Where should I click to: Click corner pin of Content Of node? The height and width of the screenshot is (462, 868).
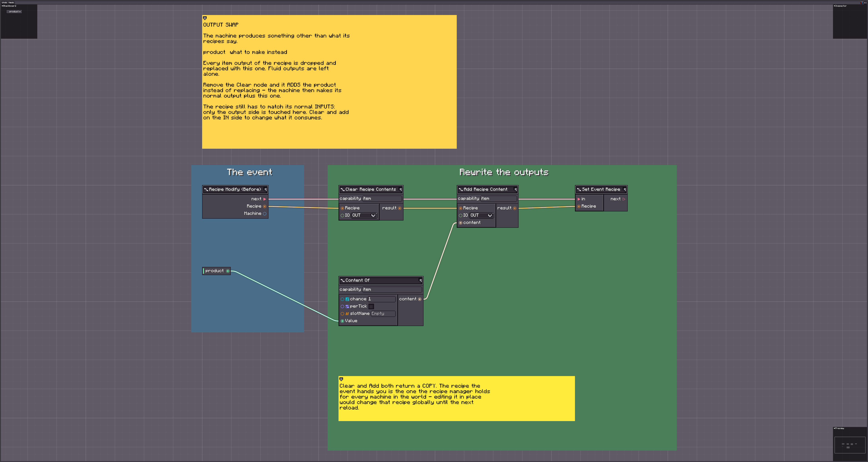420,280
